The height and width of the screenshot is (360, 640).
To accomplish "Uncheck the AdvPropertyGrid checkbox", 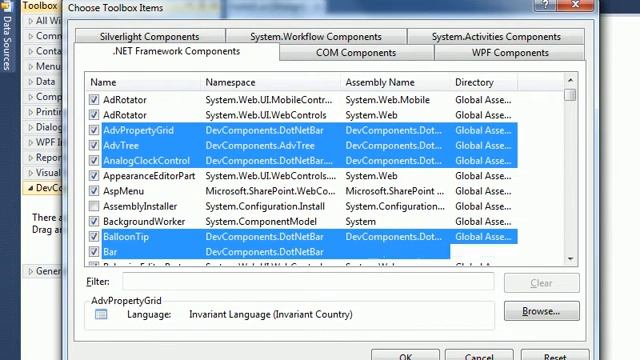I will 94,130.
